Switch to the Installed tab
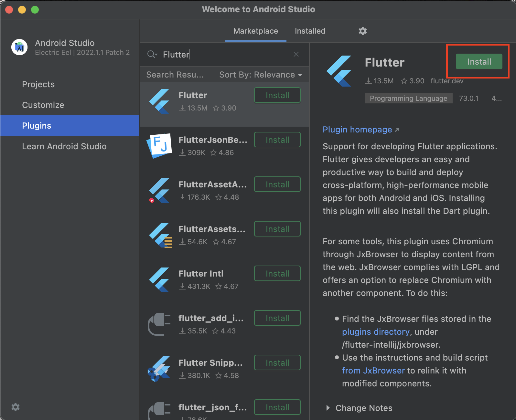516x420 pixels. (310, 31)
